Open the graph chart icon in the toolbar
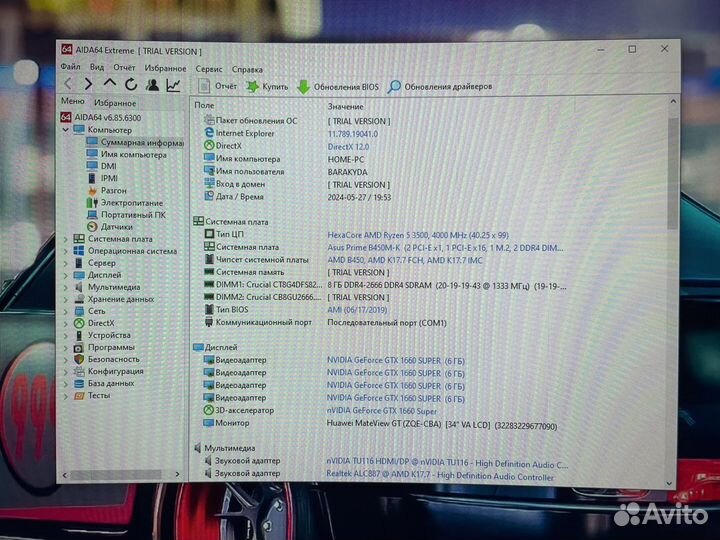This screenshot has height=540, width=720. [x=173, y=85]
